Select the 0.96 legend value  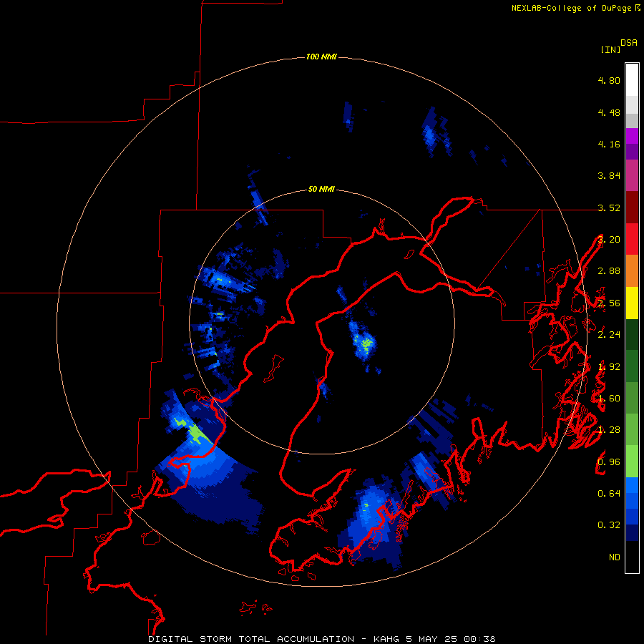pyautogui.click(x=609, y=462)
